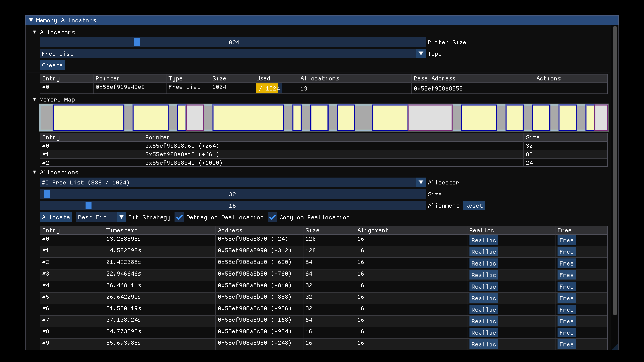Toggle Defrag on Deallocation checkbox
This screenshot has height=362, width=644.
point(179,217)
